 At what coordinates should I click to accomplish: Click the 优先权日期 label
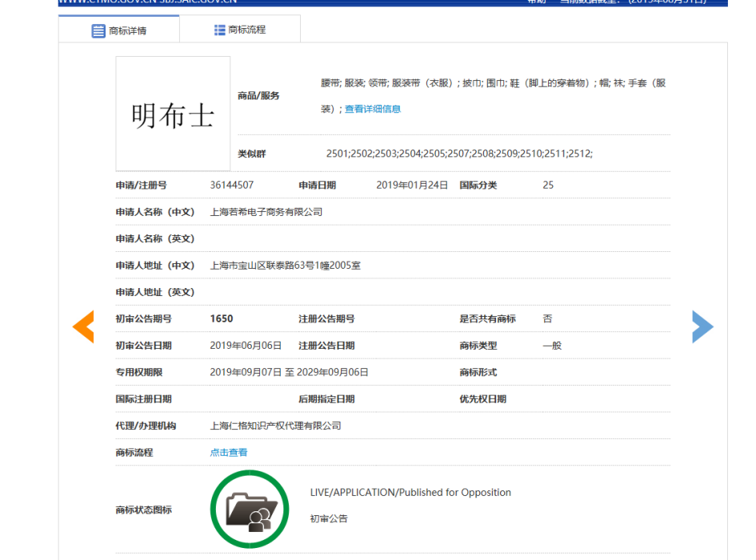pos(482,399)
